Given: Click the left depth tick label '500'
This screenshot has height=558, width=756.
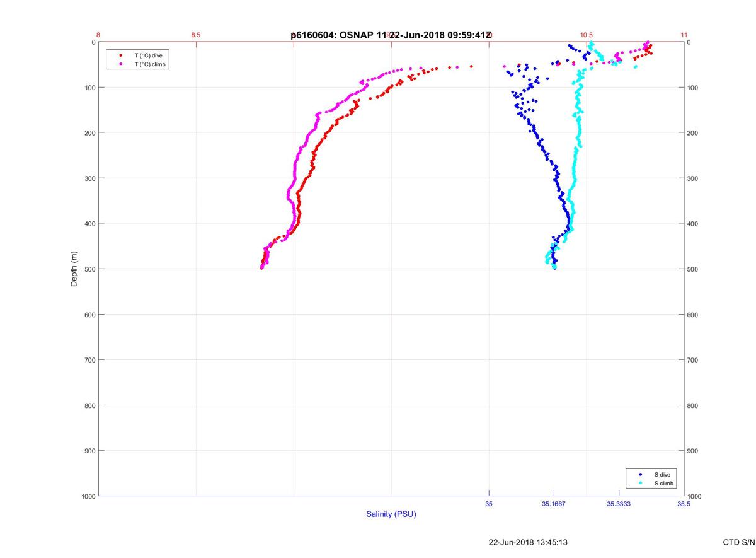Looking at the screenshot, I should click(x=89, y=269).
